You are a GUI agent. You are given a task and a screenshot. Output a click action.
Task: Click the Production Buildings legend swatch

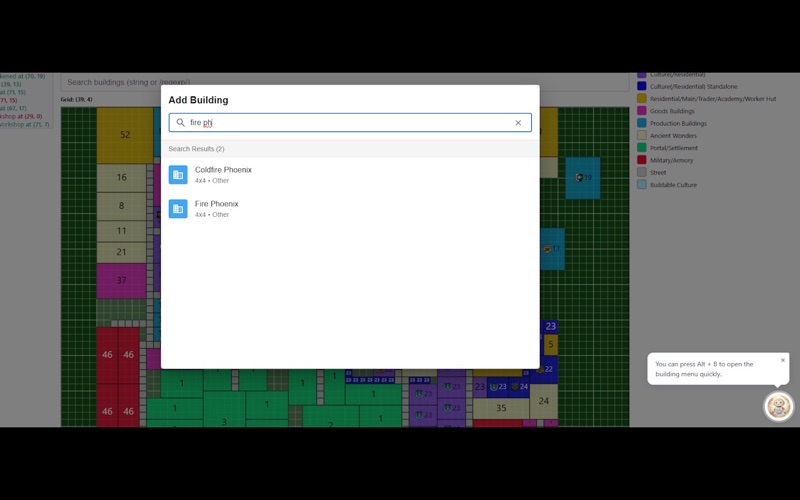pyautogui.click(x=642, y=123)
